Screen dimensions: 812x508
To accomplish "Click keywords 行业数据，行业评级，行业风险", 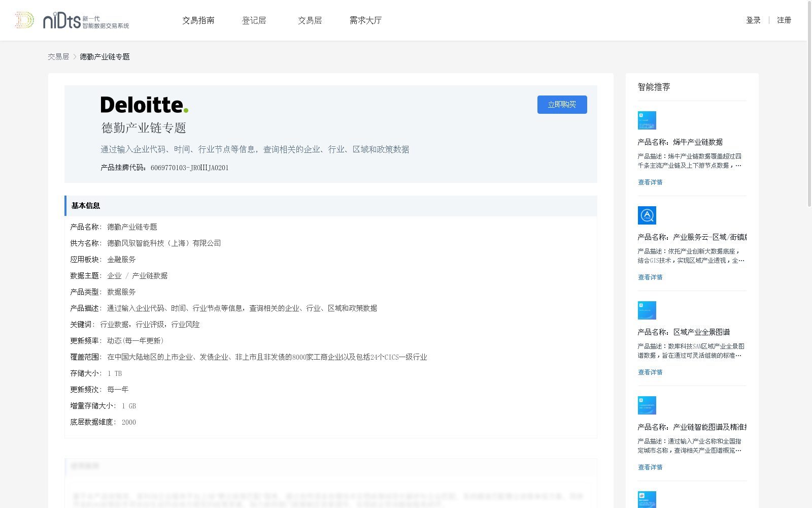I will click(150, 325).
